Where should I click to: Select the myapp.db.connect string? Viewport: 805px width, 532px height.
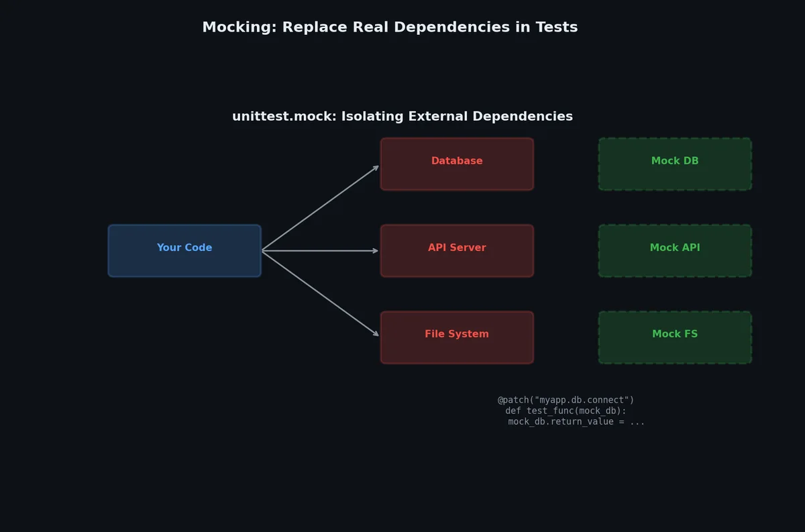pos(582,401)
